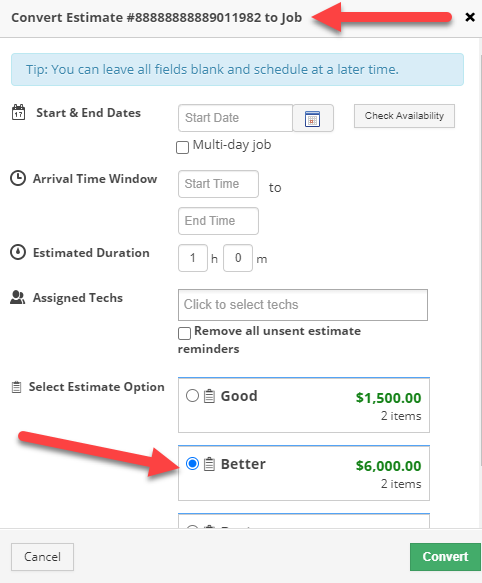The width and height of the screenshot is (482, 583).
Task: Close the Convert Estimate dialog
Action: pyautogui.click(x=470, y=17)
